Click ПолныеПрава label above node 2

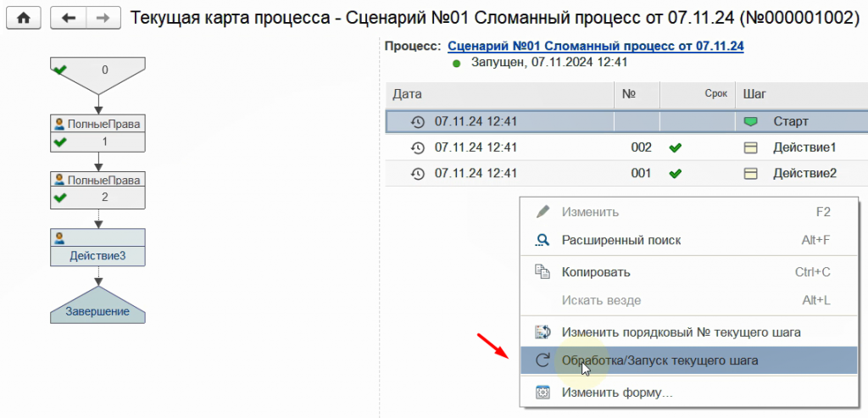[103, 180]
